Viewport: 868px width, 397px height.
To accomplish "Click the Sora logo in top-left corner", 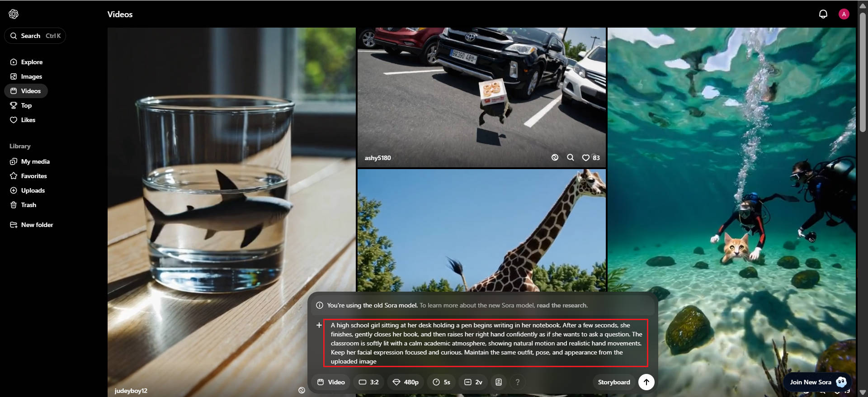I will 14,14.
